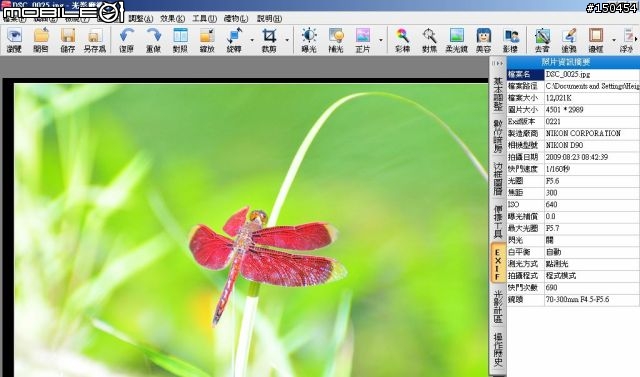Click the aperture value F5.6
The image size is (640, 377).
pyautogui.click(x=552, y=181)
